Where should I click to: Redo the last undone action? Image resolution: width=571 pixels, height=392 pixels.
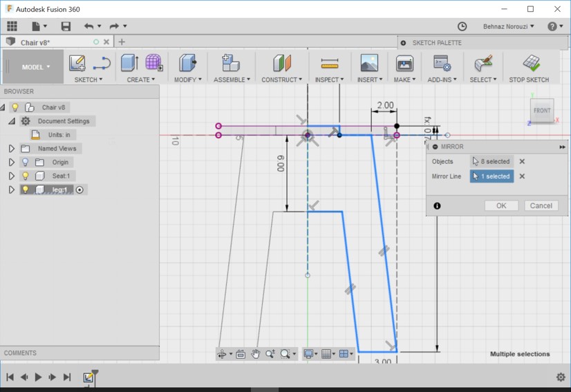(x=114, y=26)
